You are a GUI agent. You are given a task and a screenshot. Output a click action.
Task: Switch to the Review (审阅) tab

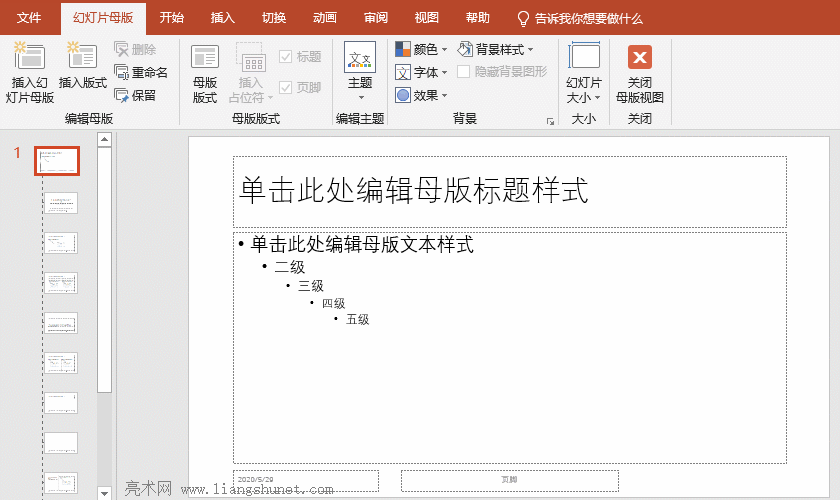(x=376, y=18)
